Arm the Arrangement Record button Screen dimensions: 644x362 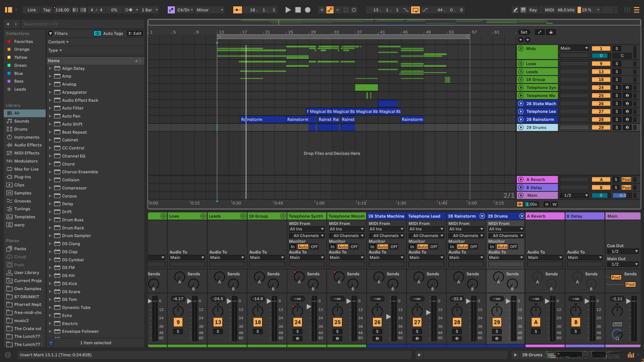[x=307, y=10]
